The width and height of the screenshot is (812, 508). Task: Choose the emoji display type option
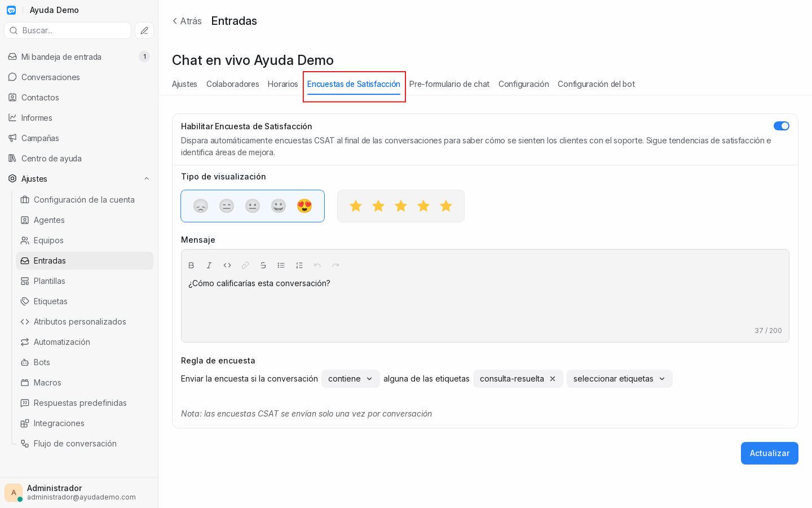click(253, 206)
